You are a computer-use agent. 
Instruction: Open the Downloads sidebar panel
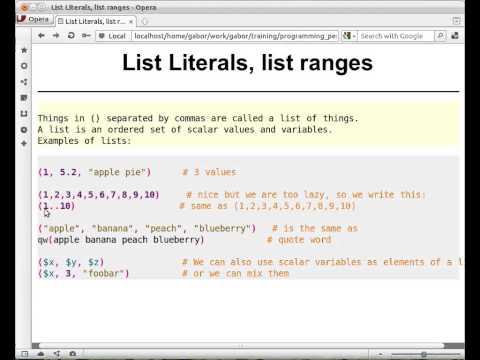coord(24,114)
